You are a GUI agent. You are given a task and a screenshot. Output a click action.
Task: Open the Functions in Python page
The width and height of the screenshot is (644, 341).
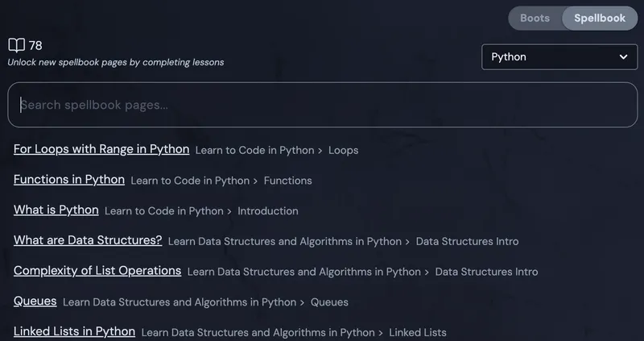click(69, 180)
